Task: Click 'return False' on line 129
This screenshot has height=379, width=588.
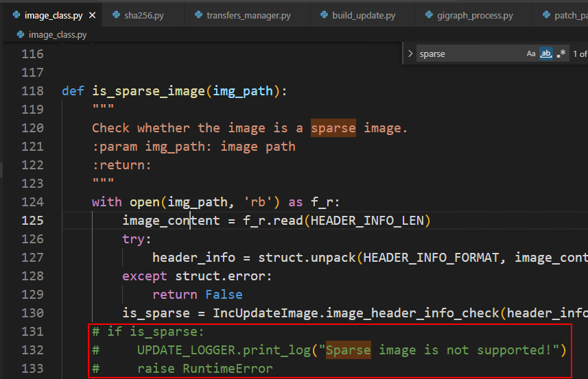Action: (197, 295)
